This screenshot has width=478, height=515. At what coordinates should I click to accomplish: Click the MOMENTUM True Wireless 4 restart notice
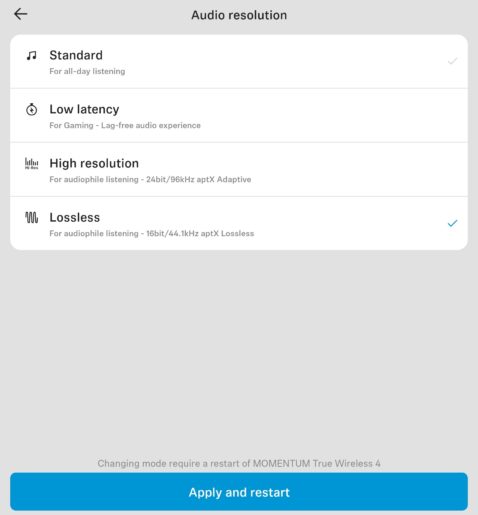pyautogui.click(x=239, y=463)
